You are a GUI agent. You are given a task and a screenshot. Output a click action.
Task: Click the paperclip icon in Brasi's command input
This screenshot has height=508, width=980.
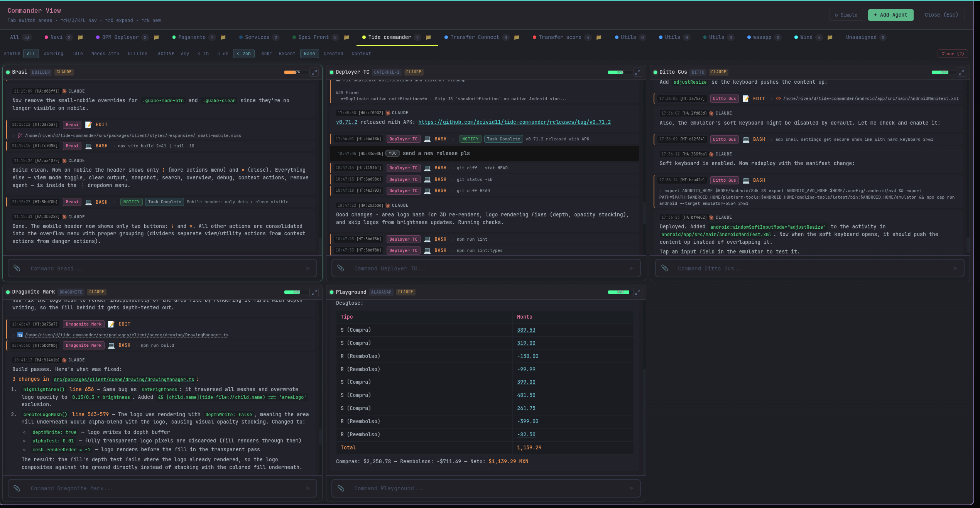click(x=17, y=268)
